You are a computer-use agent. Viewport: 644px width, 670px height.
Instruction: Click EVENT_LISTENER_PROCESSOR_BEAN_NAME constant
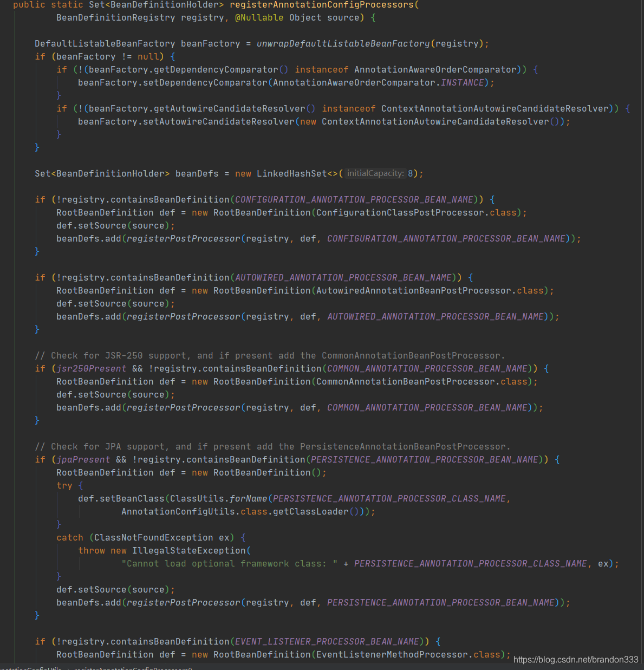[x=327, y=642]
